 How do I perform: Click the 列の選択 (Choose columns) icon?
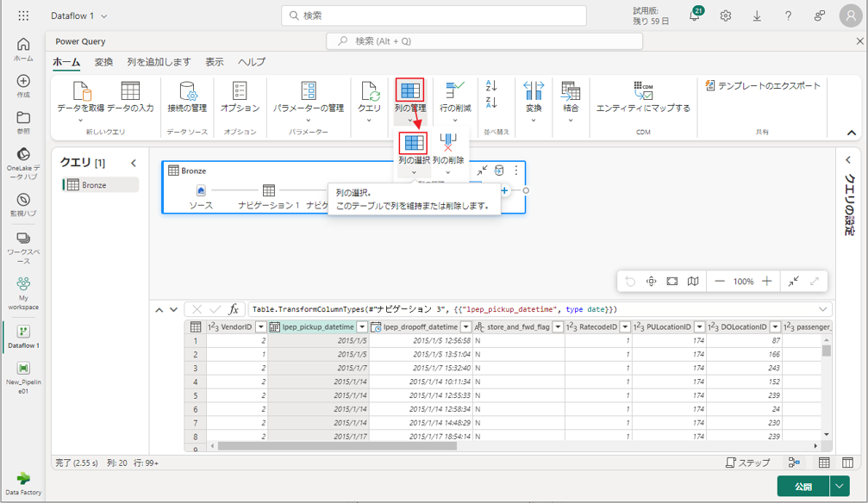414,143
